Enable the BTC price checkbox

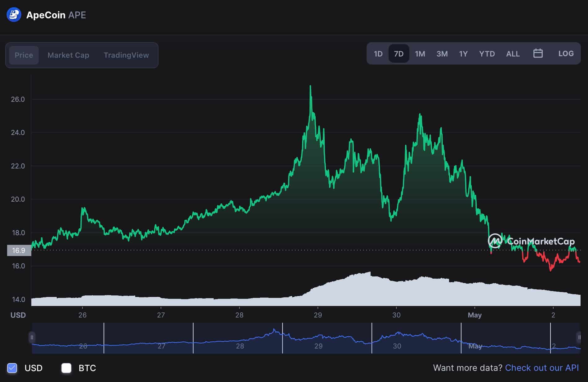point(66,368)
